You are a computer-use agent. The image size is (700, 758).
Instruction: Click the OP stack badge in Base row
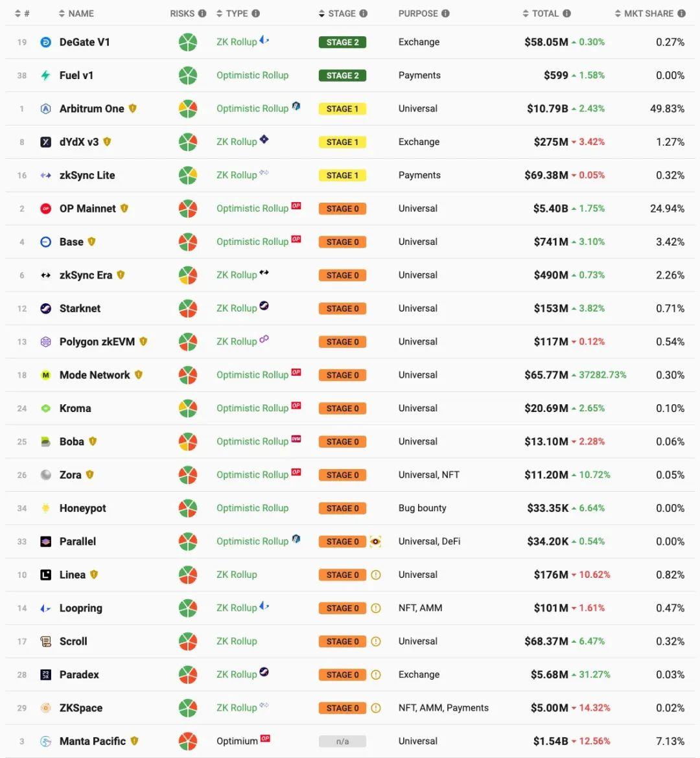pos(296,239)
